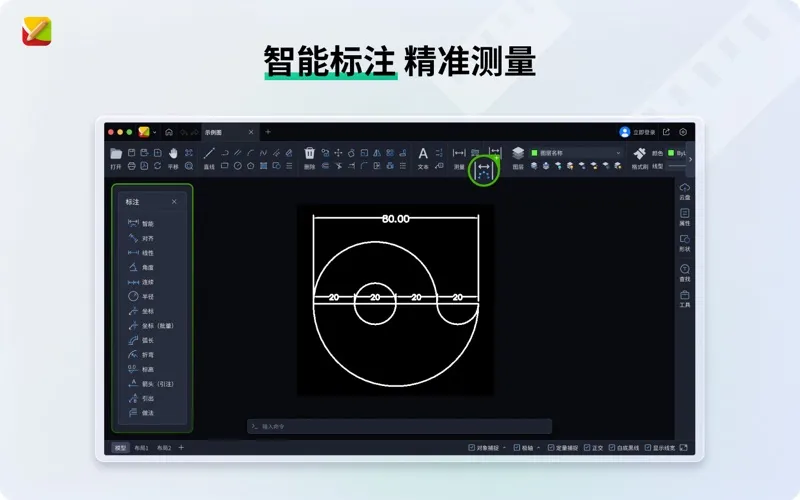Select the circle drawing tool

pos(238,166)
